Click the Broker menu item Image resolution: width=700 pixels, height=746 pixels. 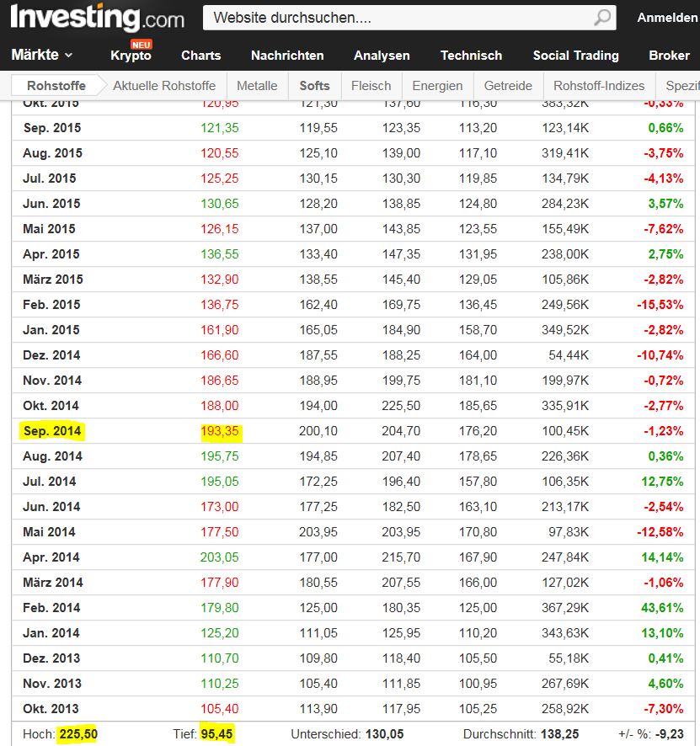click(x=669, y=56)
